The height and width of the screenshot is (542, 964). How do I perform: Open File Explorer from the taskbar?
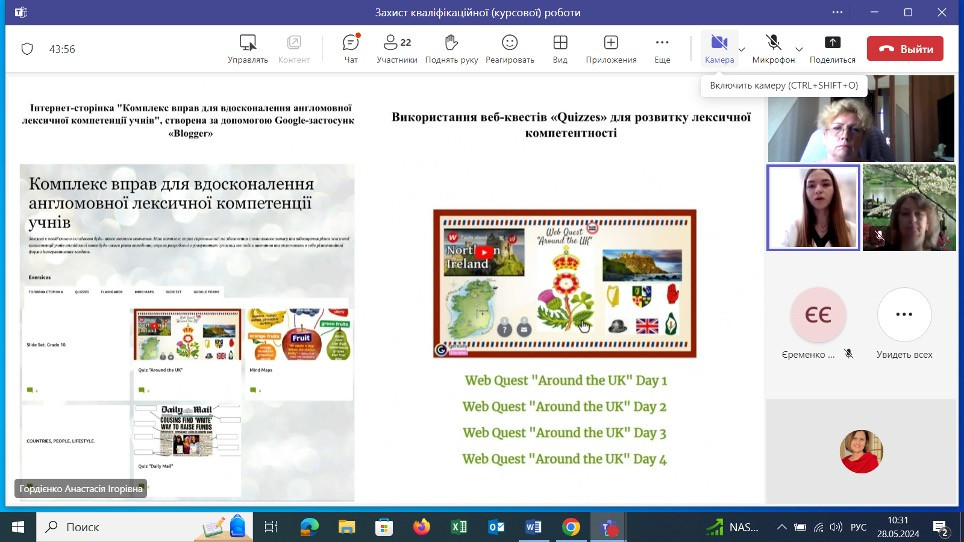click(x=347, y=527)
